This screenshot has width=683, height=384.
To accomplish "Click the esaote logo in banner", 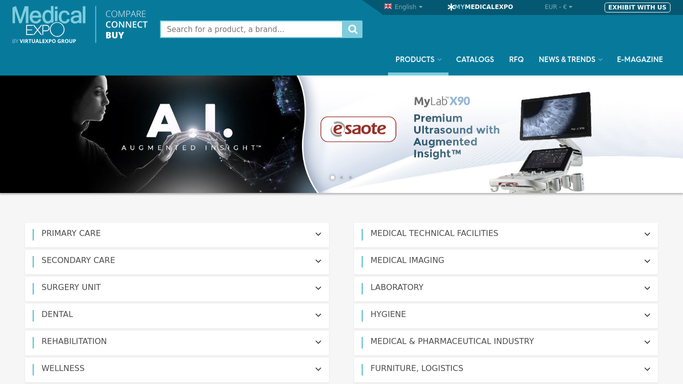I will (358, 129).
